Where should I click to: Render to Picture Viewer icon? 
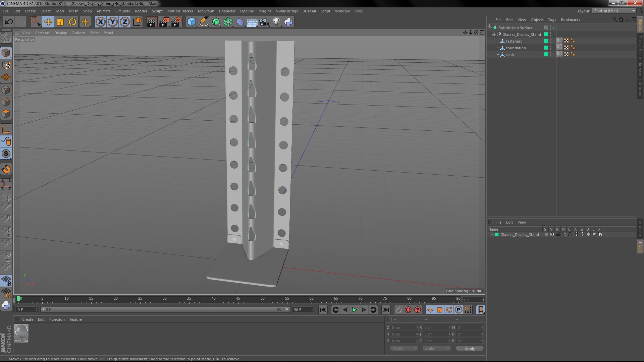tap(164, 22)
